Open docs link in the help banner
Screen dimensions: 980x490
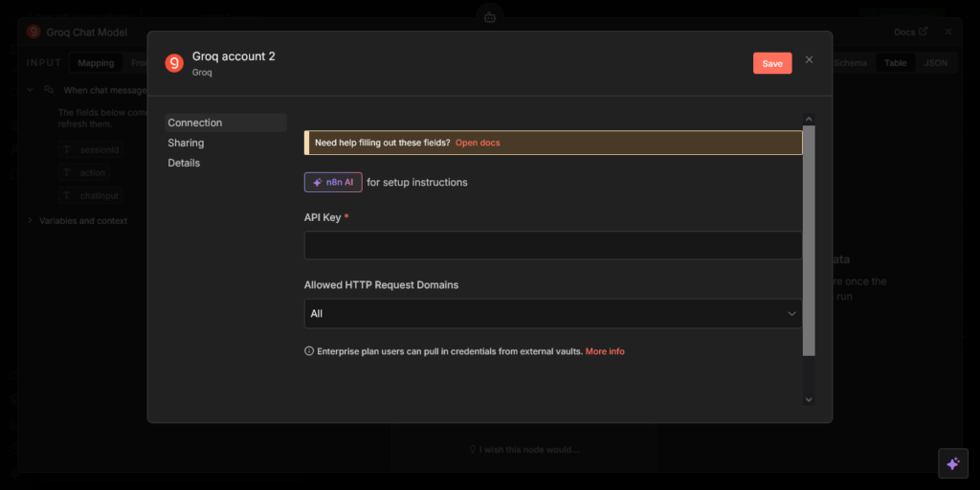pyautogui.click(x=477, y=143)
